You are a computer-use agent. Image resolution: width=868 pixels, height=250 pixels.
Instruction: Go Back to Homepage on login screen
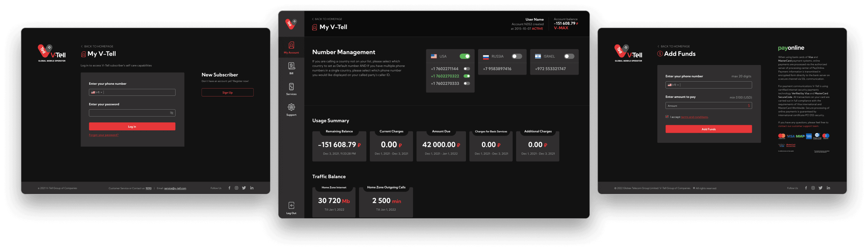[x=97, y=46]
